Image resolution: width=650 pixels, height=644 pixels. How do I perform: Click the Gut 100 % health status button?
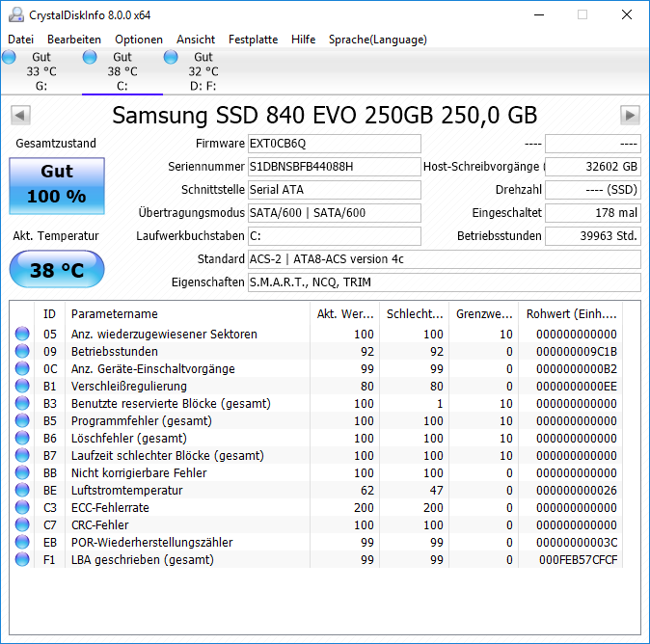coord(57,186)
